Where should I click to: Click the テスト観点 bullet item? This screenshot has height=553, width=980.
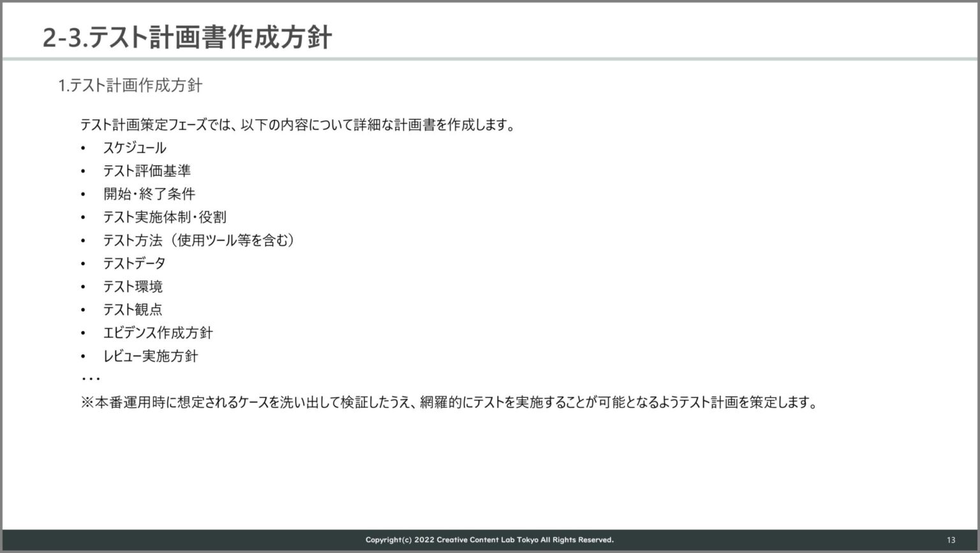133,310
